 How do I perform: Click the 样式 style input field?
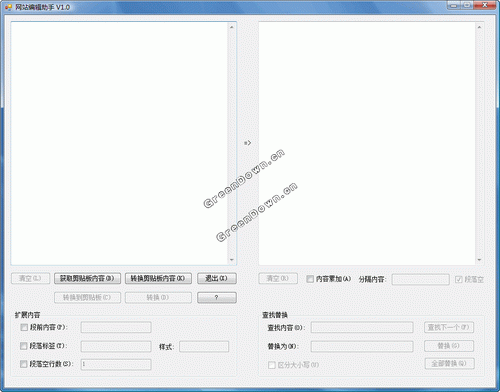(204, 346)
